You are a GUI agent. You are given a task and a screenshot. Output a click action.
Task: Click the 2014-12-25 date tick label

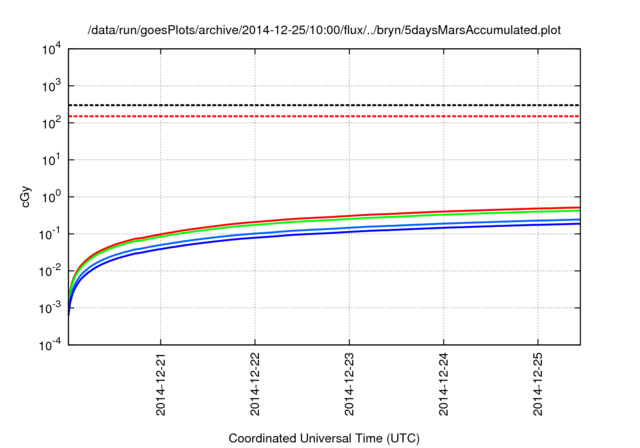[538, 384]
